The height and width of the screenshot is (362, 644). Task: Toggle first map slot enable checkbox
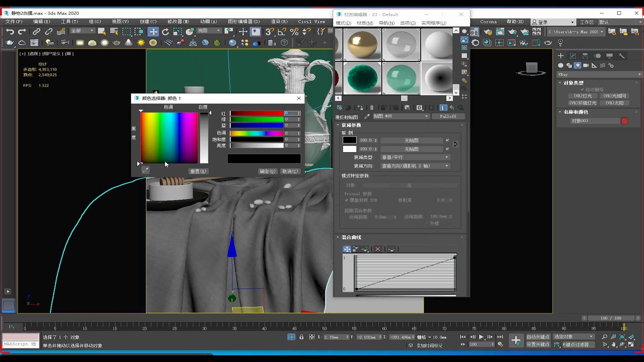[x=447, y=140]
